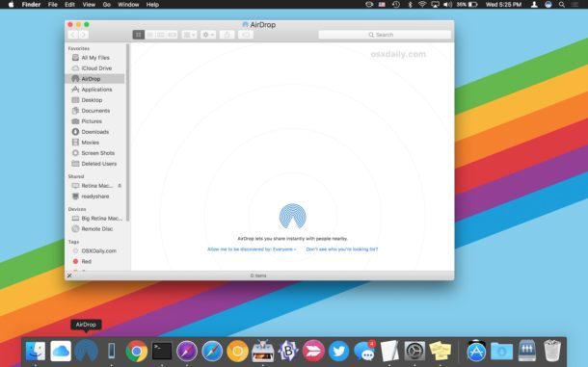Open the Arrange items dropdown

(189, 35)
